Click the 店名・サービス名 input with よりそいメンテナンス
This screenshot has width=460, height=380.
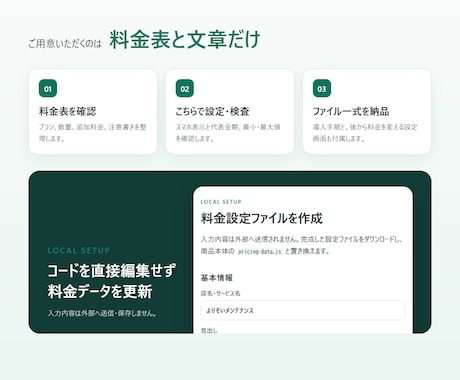[x=303, y=310]
